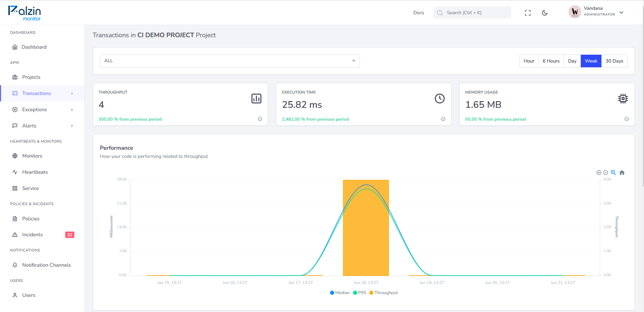Viewport: 644px width, 312px height.
Task: Toggle fullscreen mode icon
Action: point(528,13)
